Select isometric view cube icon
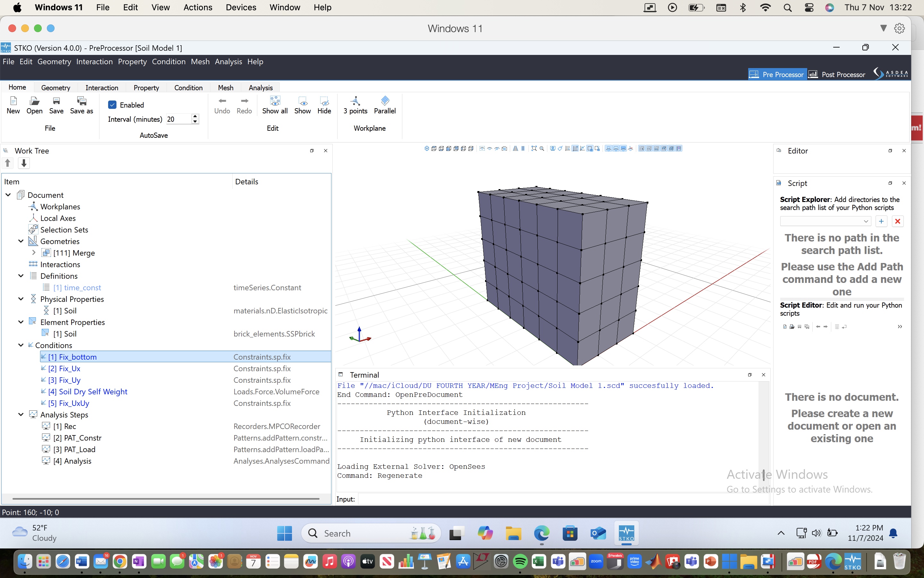The image size is (924, 578). coord(427,149)
